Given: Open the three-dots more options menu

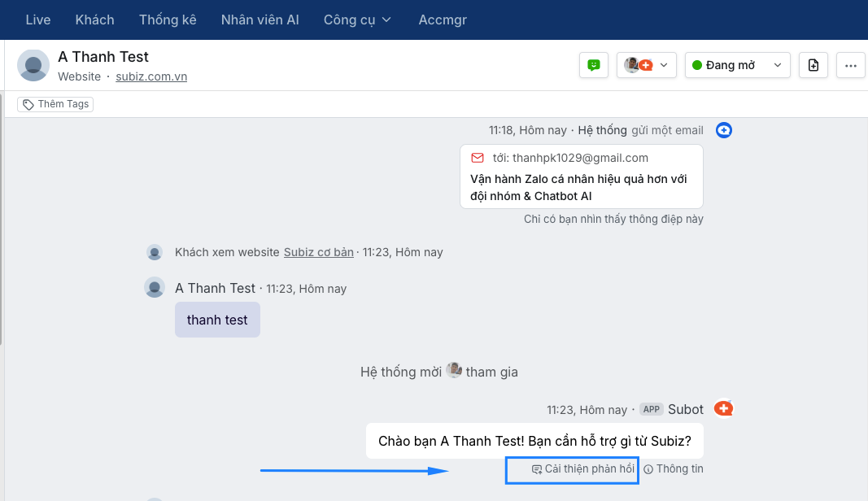Looking at the screenshot, I should [x=851, y=65].
